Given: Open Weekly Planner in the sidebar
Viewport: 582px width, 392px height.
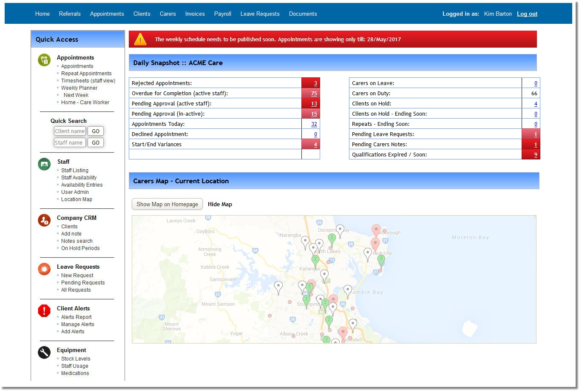Looking at the screenshot, I should (x=79, y=88).
